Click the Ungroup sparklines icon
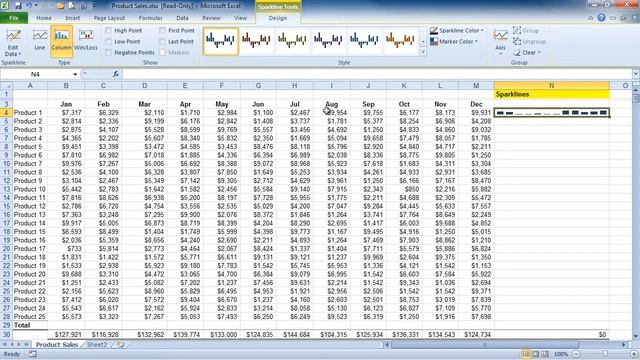Image resolution: width=640 pixels, height=360 pixels. coord(517,42)
